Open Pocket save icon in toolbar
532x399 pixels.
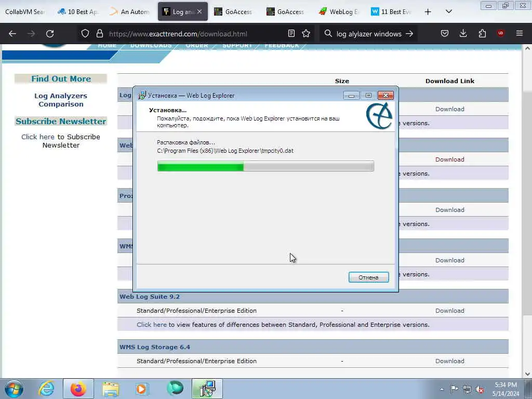click(445, 34)
